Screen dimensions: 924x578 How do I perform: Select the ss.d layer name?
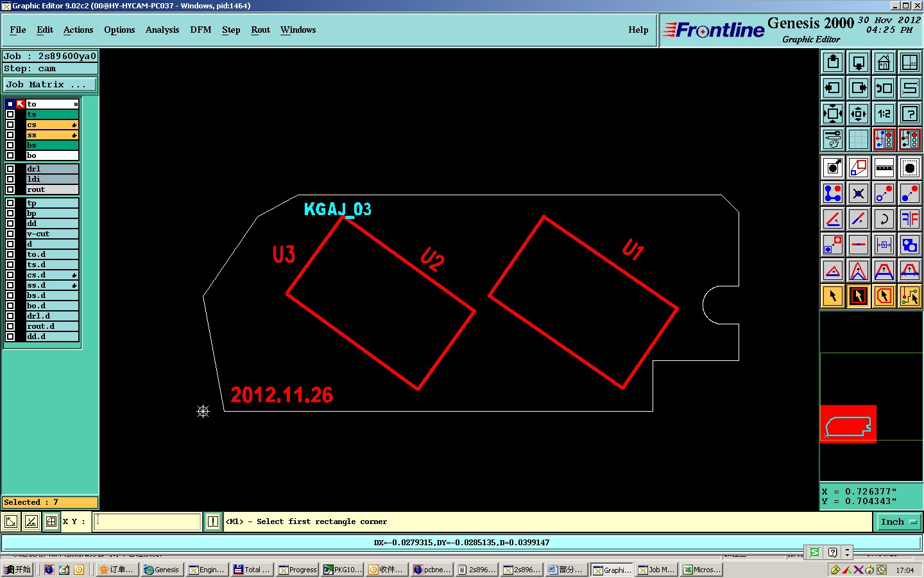(x=52, y=285)
